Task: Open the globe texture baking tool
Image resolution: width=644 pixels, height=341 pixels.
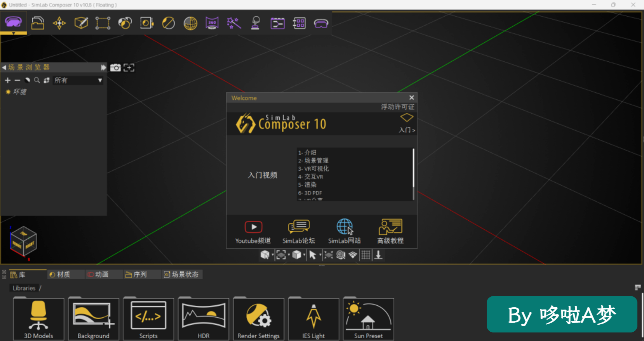Action: click(x=190, y=23)
